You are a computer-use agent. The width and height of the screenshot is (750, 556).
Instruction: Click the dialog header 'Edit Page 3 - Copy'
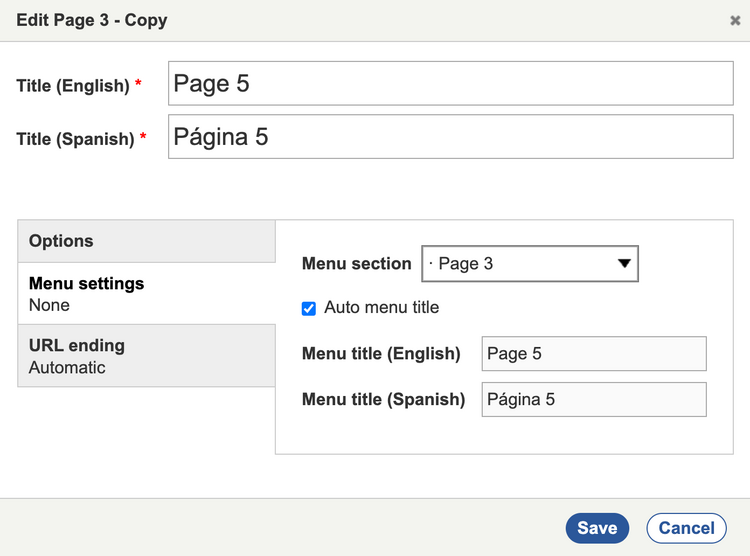point(92,20)
